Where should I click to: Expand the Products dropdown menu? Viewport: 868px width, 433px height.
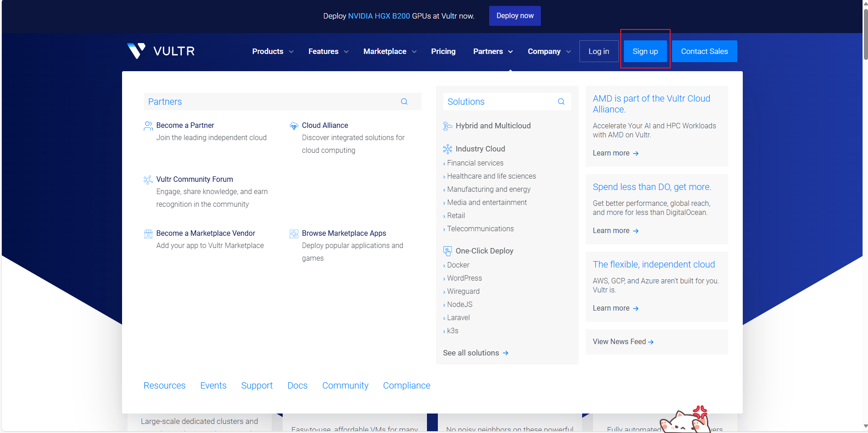pos(273,52)
